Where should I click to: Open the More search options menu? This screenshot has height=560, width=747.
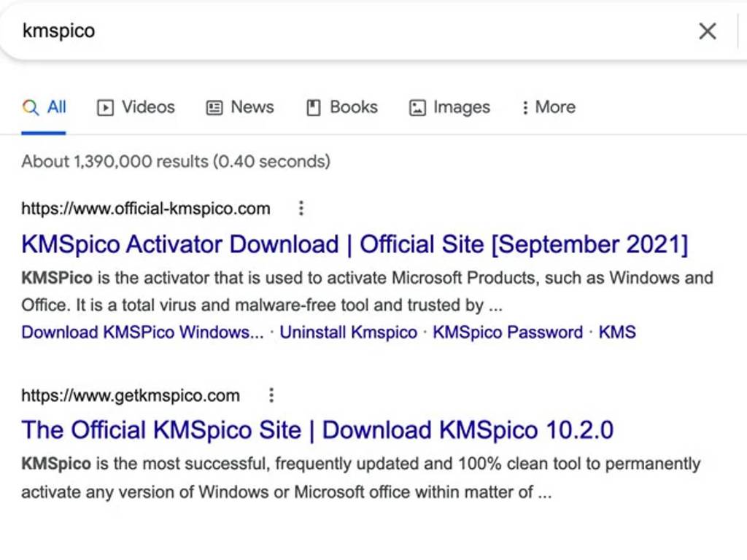coord(549,107)
